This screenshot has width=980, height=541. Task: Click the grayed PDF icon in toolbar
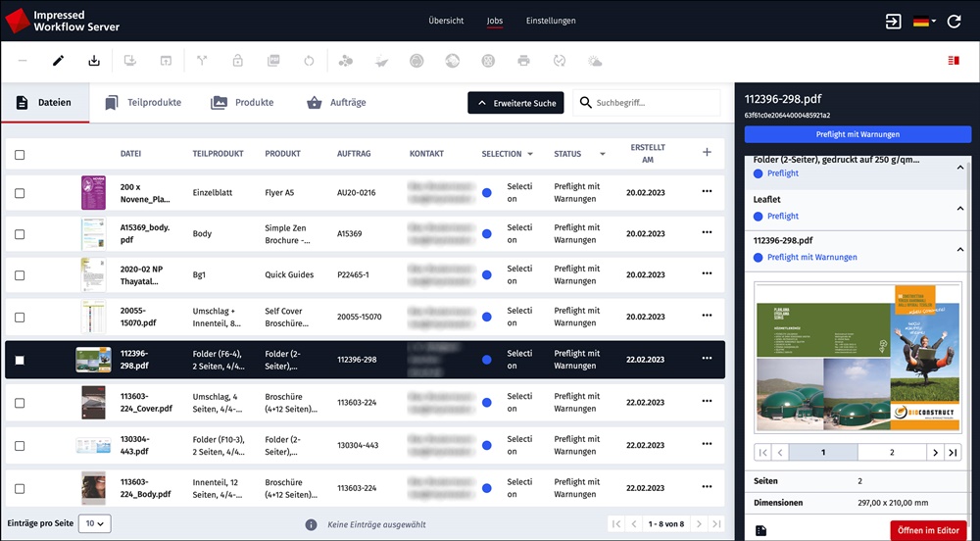coord(273,61)
